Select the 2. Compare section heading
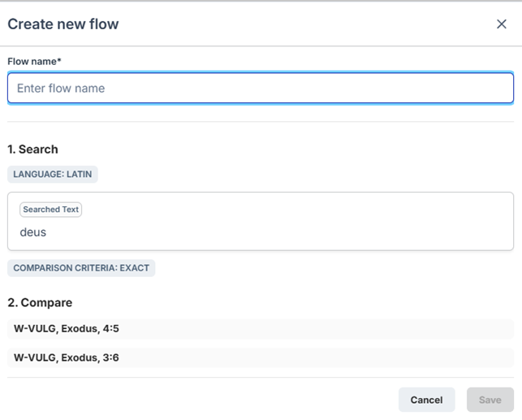Viewport: 522px width, 420px height. (x=40, y=302)
